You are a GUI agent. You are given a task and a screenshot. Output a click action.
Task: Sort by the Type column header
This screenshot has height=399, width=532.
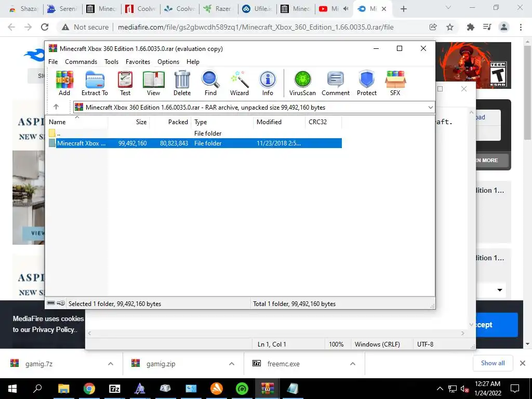coord(222,122)
